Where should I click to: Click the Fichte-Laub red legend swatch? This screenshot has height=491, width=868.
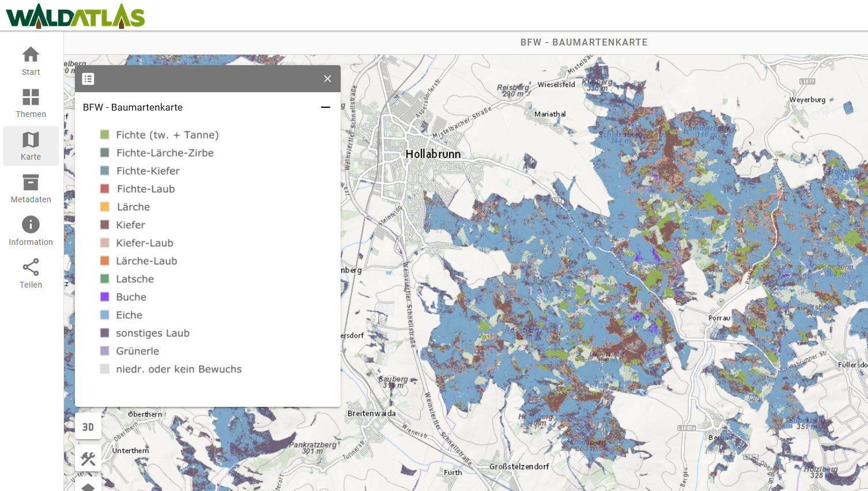coord(105,189)
